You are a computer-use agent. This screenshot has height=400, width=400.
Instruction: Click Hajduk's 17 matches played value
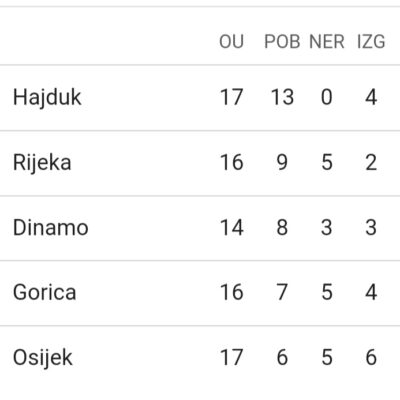[x=231, y=97]
